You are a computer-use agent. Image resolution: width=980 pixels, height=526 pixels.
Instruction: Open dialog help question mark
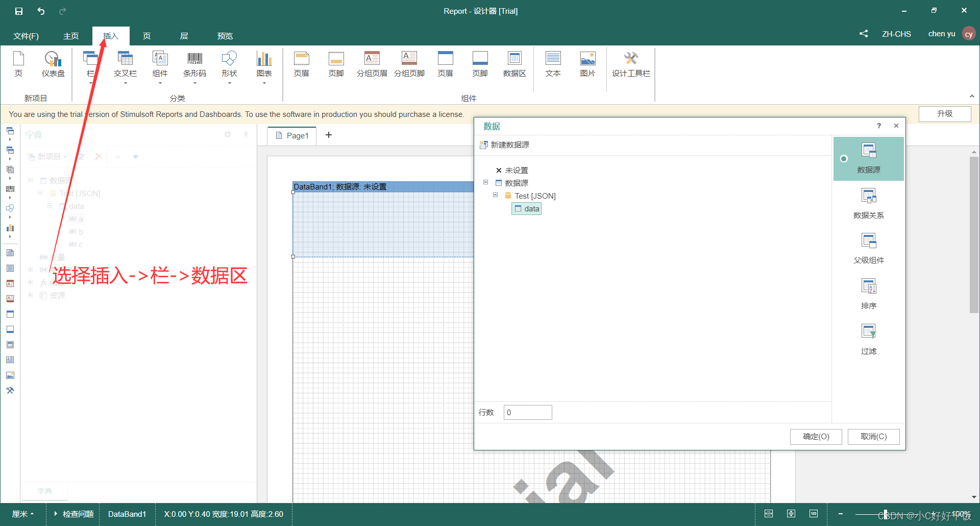pyautogui.click(x=879, y=126)
